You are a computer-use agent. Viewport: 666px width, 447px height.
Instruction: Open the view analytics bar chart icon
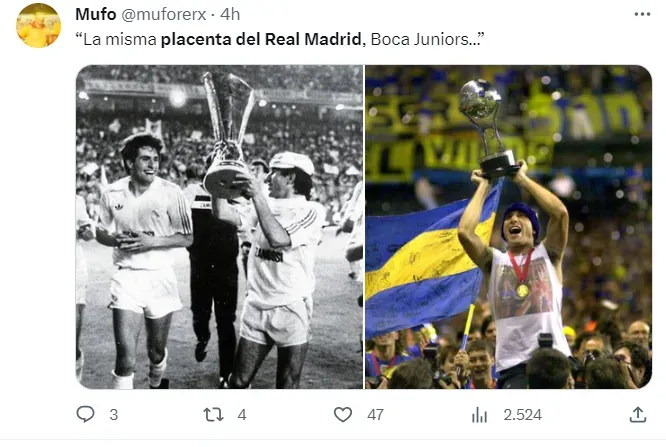click(x=480, y=414)
